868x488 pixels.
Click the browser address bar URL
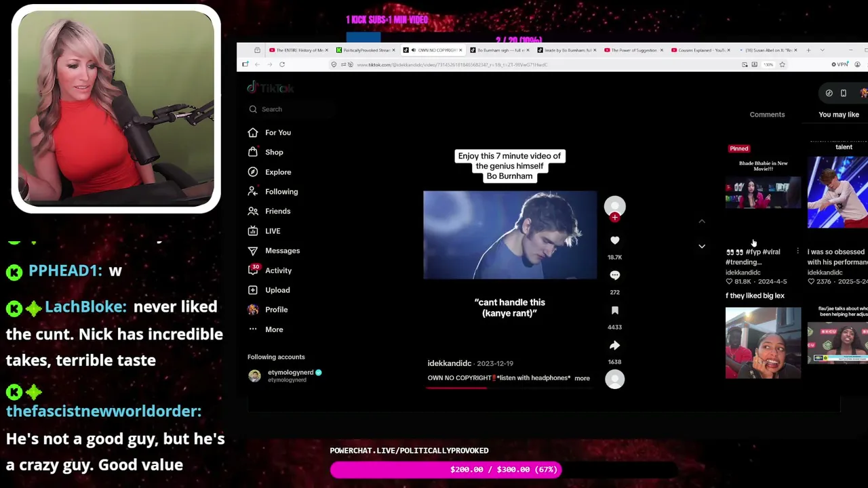(x=452, y=64)
